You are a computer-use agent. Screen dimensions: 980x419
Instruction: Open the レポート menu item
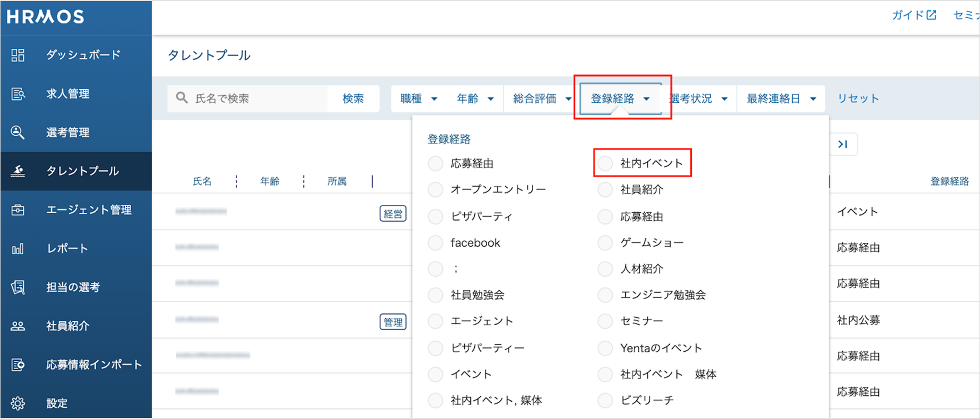(76, 249)
